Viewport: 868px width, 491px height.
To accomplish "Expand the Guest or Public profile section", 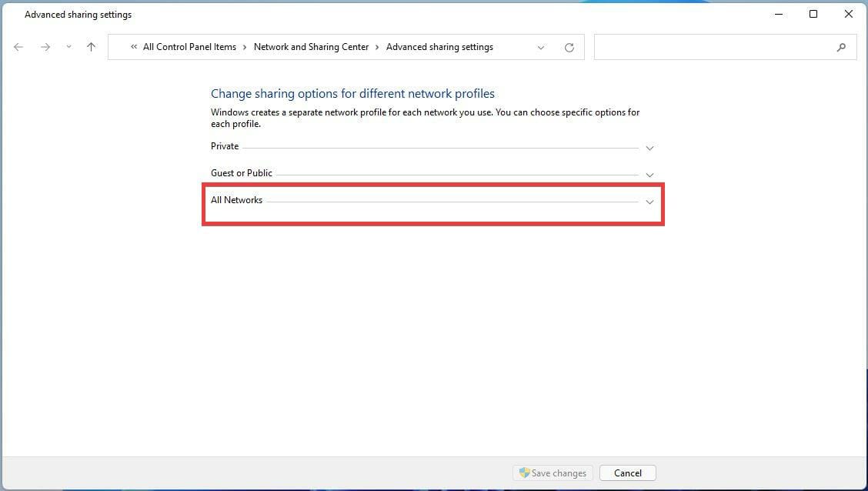I will pos(649,175).
